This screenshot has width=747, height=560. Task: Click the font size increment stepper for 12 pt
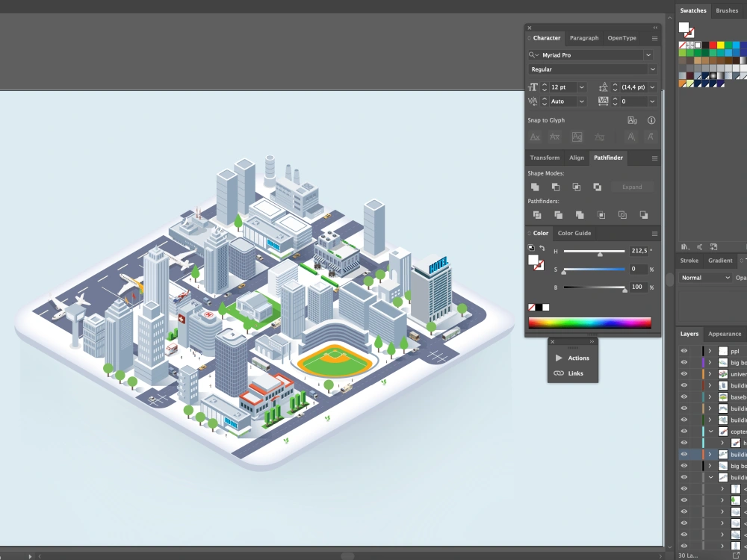545,85
